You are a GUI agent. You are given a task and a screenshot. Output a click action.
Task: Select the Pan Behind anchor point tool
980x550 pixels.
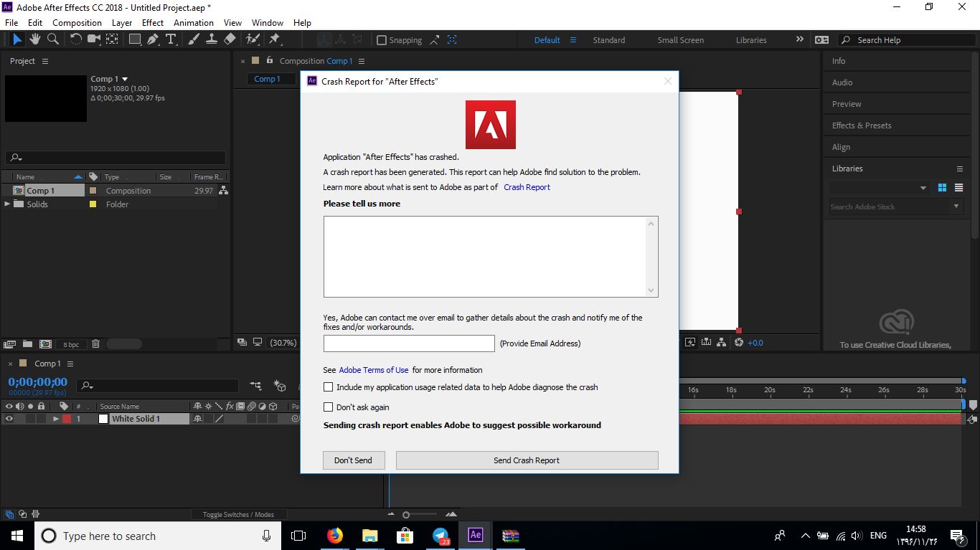click(113, 39)
